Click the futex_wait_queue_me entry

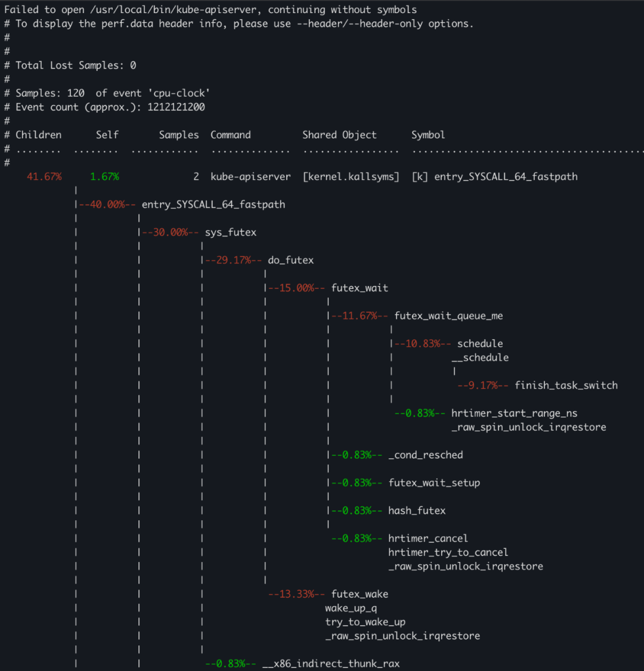[x=448, y=316]
